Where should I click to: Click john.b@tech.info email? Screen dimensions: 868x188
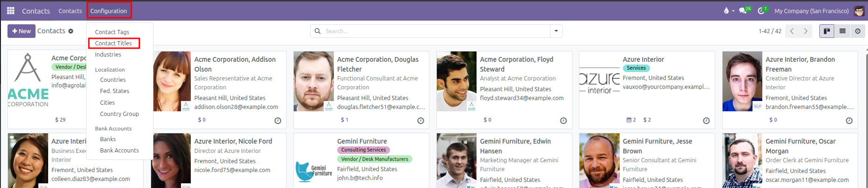click(360, 178)
